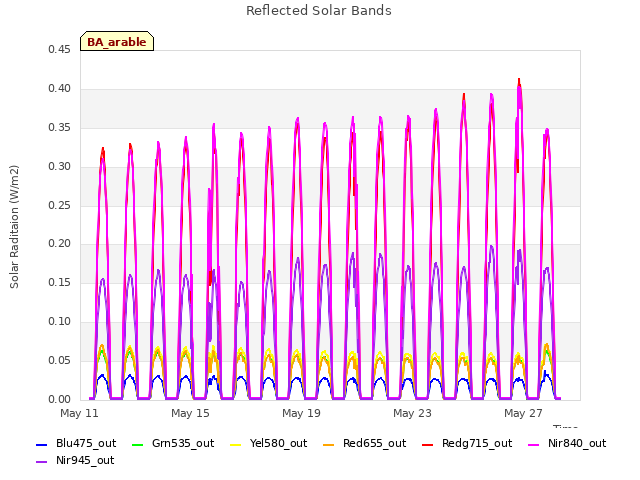The width and height of the screenshot is (640, 480).
Task: Click the 0.25 y-axis tick label
Action: point(60,205)
